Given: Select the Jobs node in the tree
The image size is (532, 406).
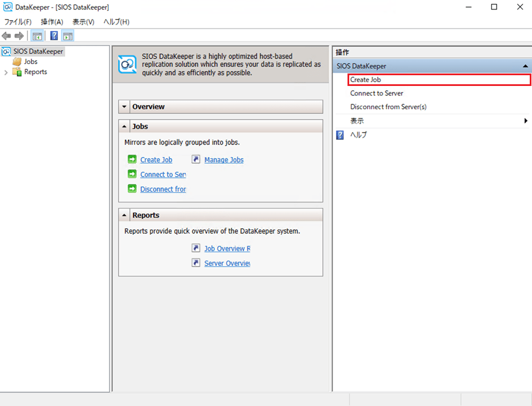Looking at the screenshot, I should (31, 62).
